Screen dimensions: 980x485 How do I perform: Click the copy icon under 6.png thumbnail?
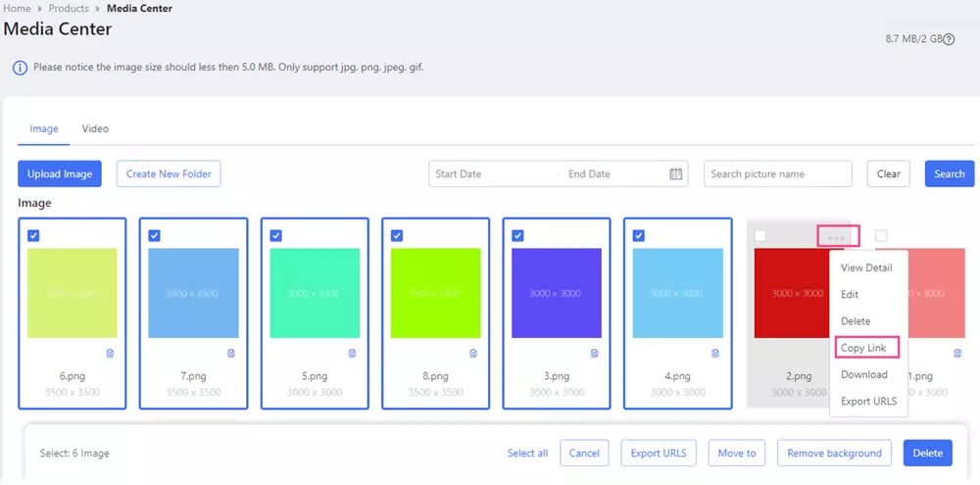(110, 354)
